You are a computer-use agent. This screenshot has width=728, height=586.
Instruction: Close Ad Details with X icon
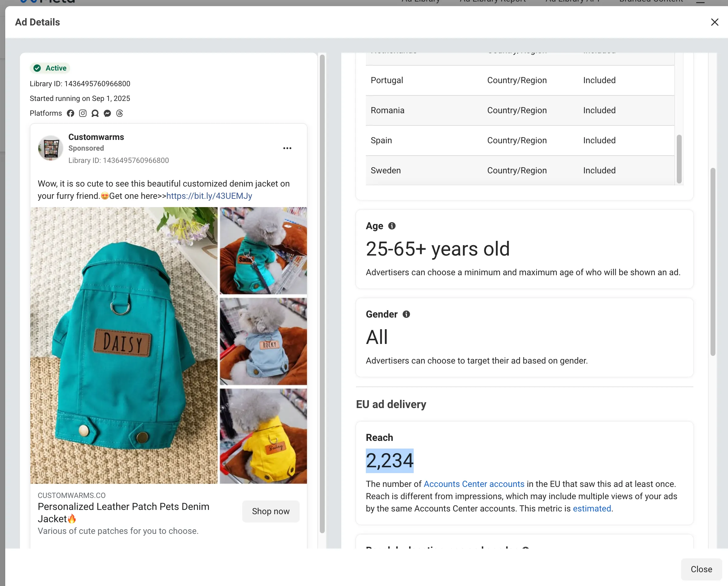(714, 22)
